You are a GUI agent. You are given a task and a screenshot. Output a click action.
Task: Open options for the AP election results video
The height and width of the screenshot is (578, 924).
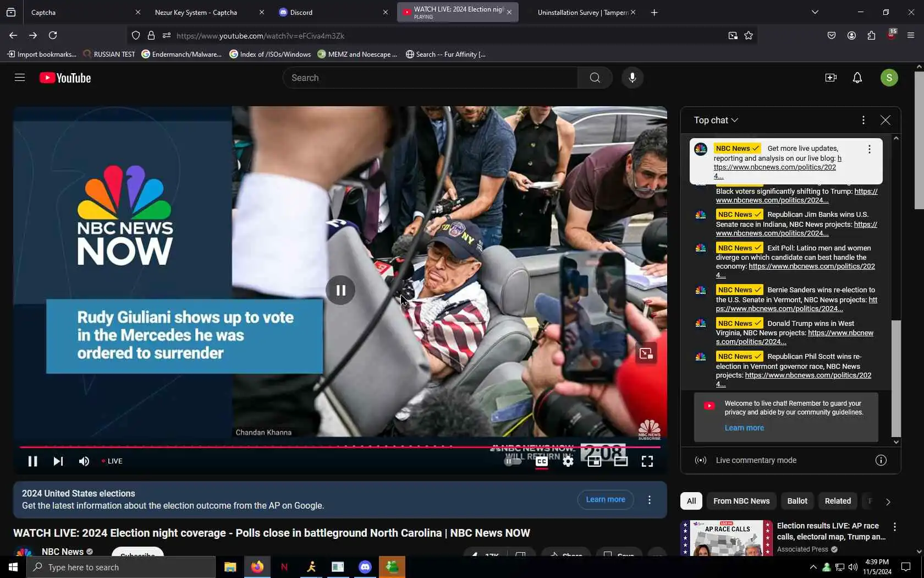click(895, 527)
